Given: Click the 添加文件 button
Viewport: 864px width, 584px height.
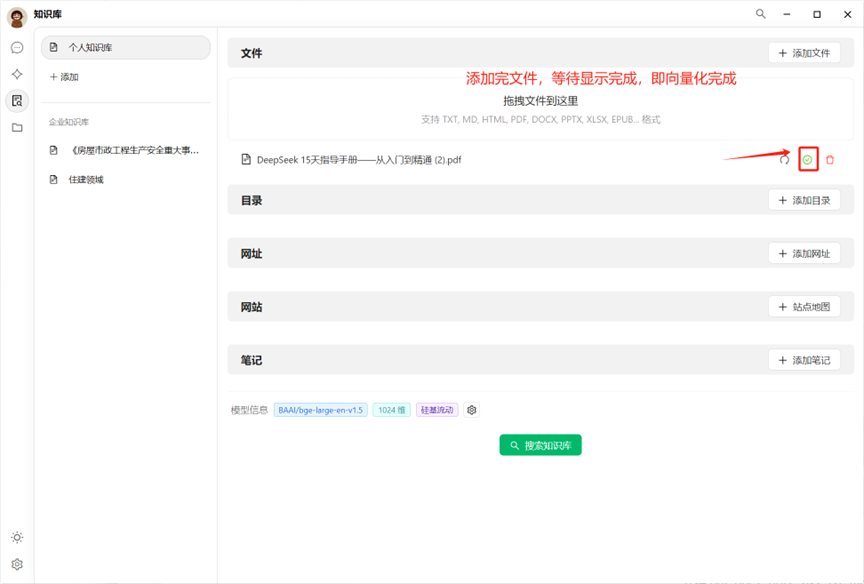Looking at the screenshot, I should click(804, 53).
